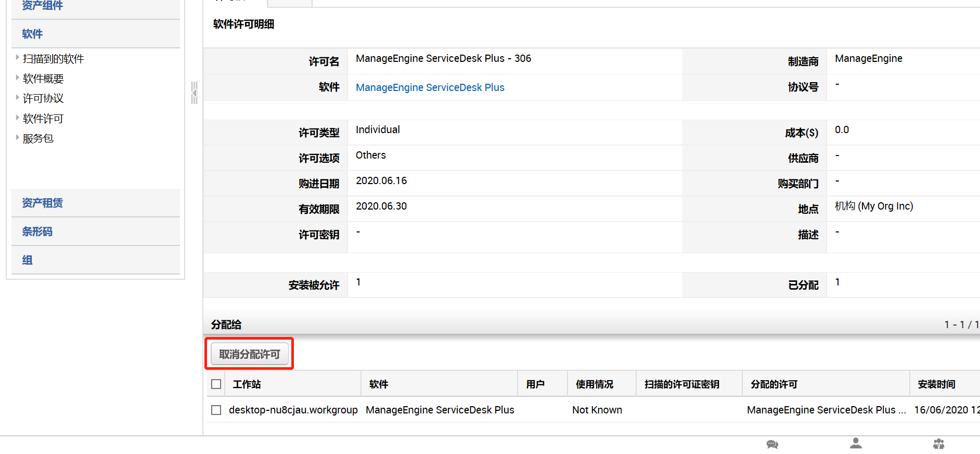The width and height of the screenshot is (980, 454).
Task: Open the ManageEngine ServiceDesk Plus software link
Action: pos(430,87)
